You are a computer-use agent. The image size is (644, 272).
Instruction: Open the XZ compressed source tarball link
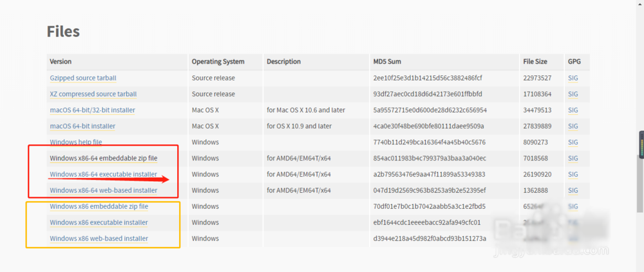click(x=93, y=94)
